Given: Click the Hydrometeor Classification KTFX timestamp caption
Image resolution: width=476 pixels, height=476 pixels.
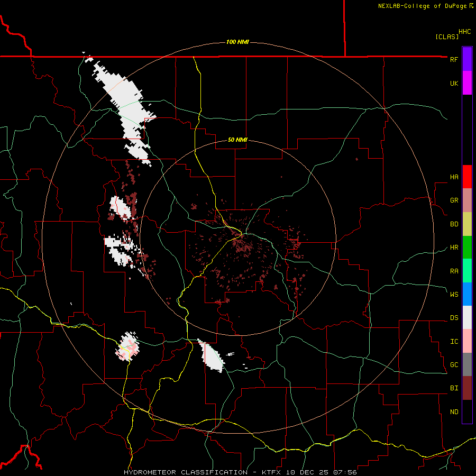Looking at the screenshot, I should point(240,472).
